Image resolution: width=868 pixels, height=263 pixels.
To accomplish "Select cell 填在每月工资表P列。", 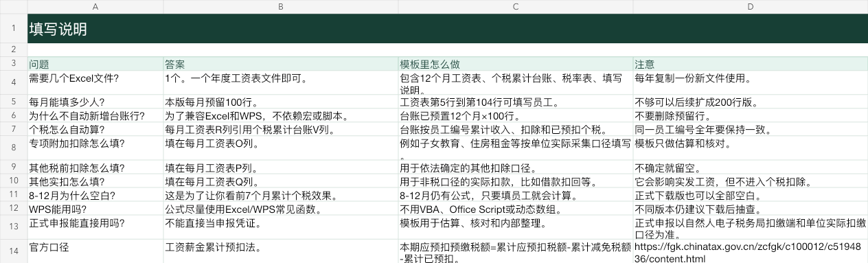I will click(x=281, y=168).
